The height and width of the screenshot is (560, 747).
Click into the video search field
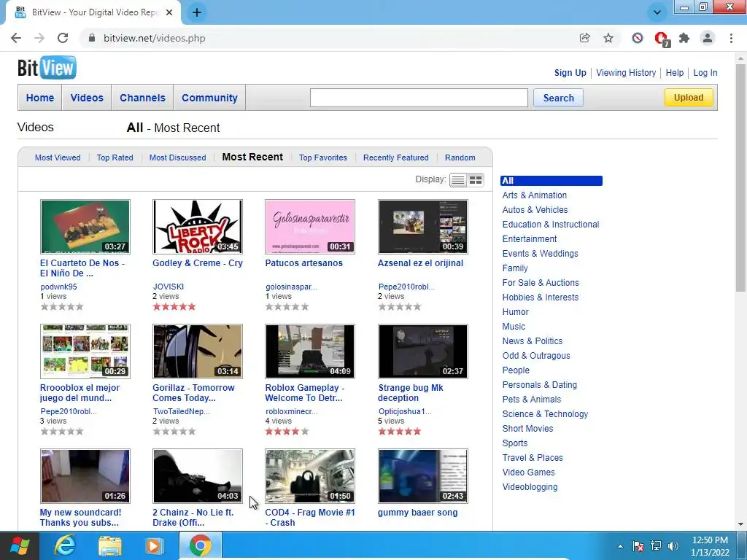tap(419, 98)
